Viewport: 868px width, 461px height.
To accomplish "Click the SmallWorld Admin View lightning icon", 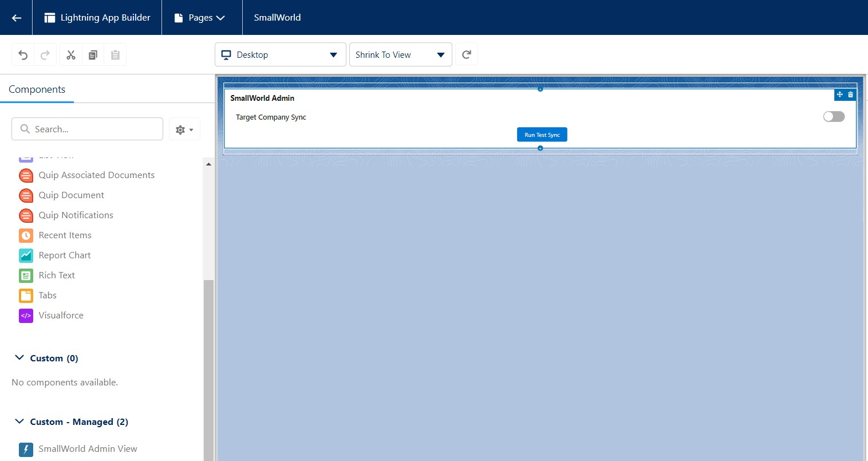I will point(26,449).
